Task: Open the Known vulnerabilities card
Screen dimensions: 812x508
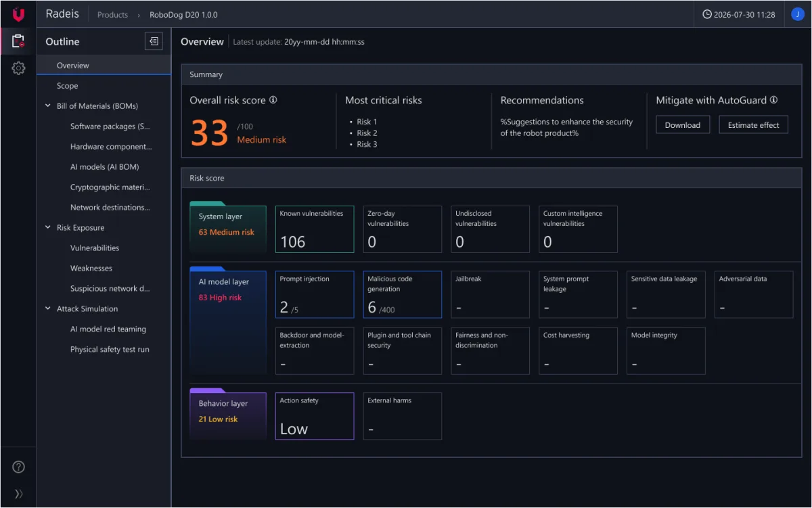Action: [315, 229]
